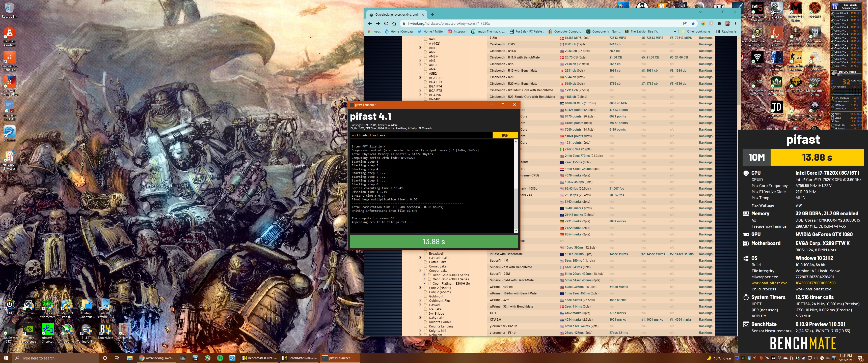Open Chrome home page icon
Screen dimensions: 868x363
(x=394, y=24)
